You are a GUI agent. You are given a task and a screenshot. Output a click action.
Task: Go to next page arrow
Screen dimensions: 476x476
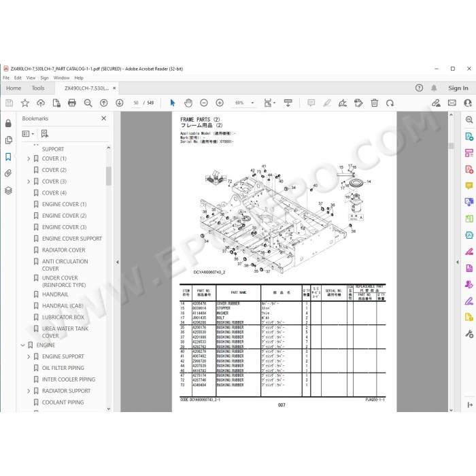tap(120, 103)
